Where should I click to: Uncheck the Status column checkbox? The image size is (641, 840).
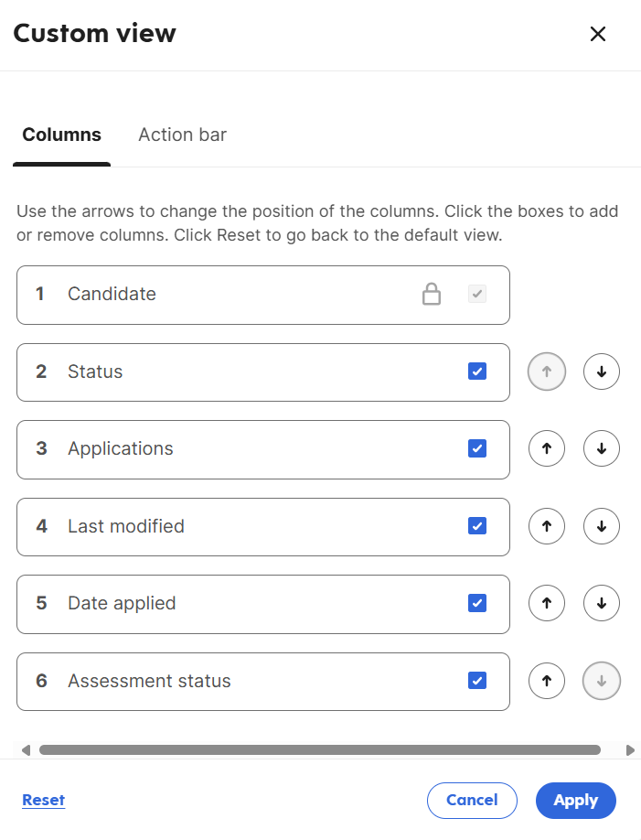pos(477,372)
